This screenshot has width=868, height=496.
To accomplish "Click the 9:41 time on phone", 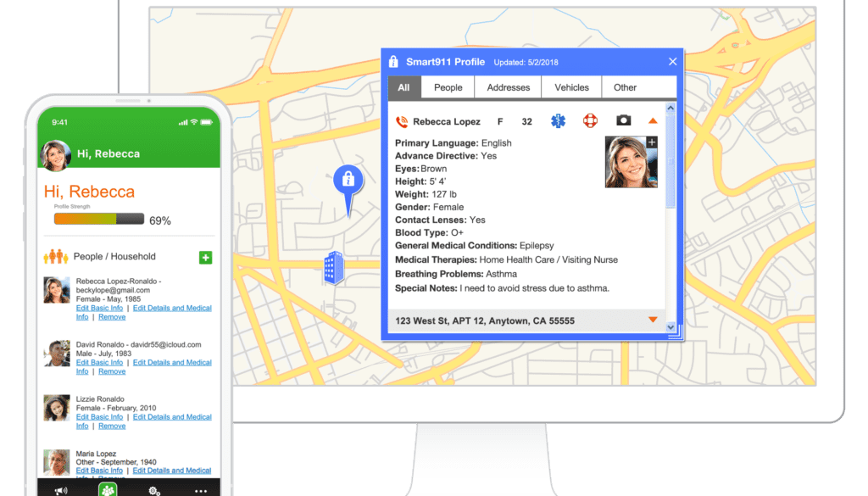I will tap(60, 122).
